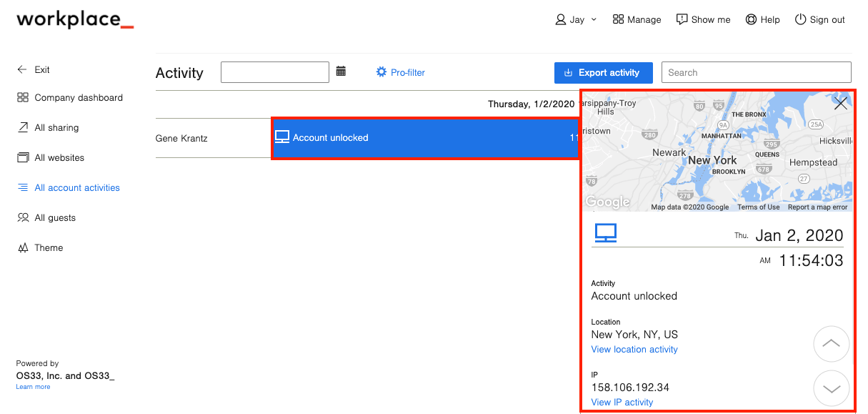Screen dimensions: 868x414
Task: Click the time 11:54:03
Action: pyautogui.click(x=811, y=260)
